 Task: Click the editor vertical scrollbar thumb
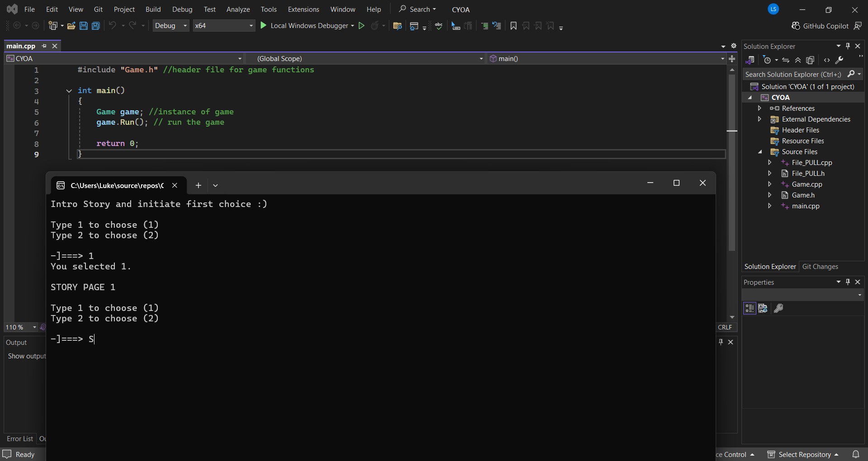[732, 163]
